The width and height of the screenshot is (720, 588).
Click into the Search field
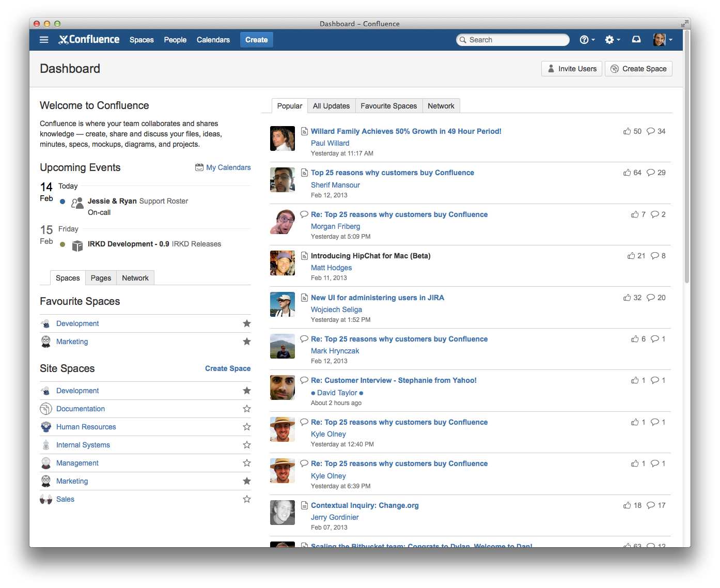coord(513,40)
